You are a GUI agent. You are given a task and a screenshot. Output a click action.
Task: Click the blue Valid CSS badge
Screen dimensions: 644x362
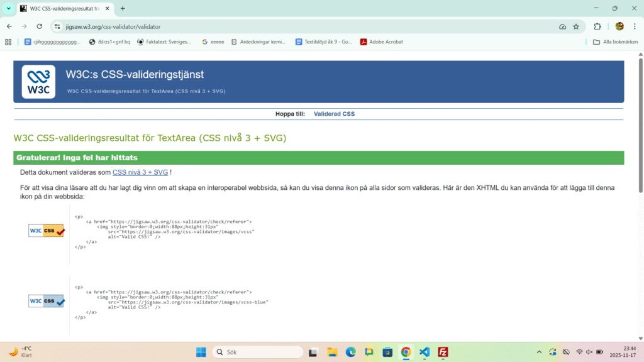coord(47,301)
